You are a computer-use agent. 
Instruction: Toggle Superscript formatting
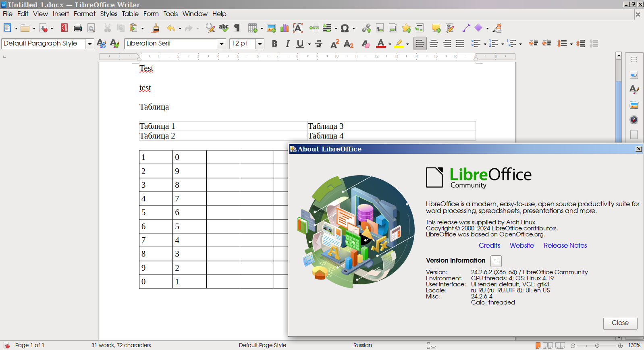pos(334,44)
